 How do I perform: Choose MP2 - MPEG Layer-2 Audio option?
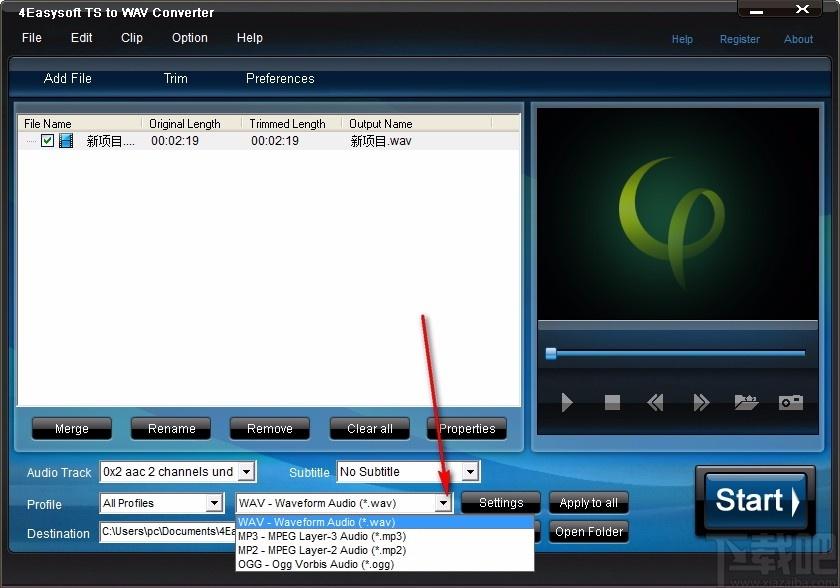(x=385, y=550)
